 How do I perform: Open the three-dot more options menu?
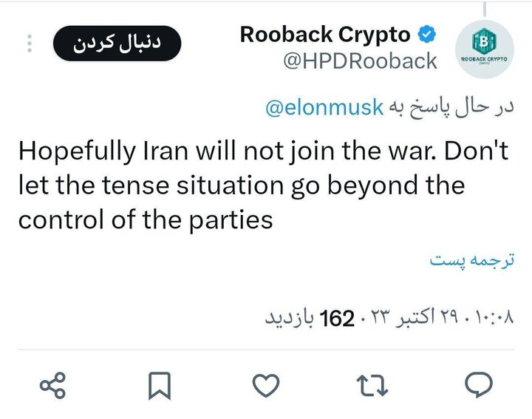coord(30,44)
